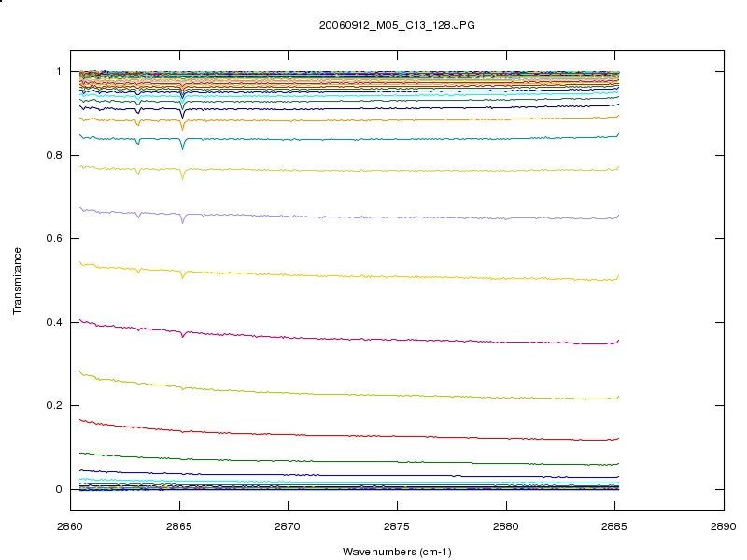The image size is (747, 560).
Task: Click the plot title 20060912_M05_C13_128.JPG
Action: point(397,26)
